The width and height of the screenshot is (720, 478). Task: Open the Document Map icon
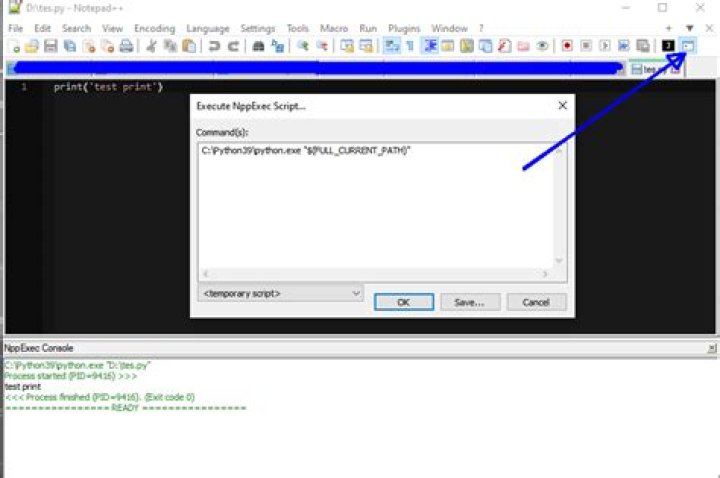(x=467, y=46)
